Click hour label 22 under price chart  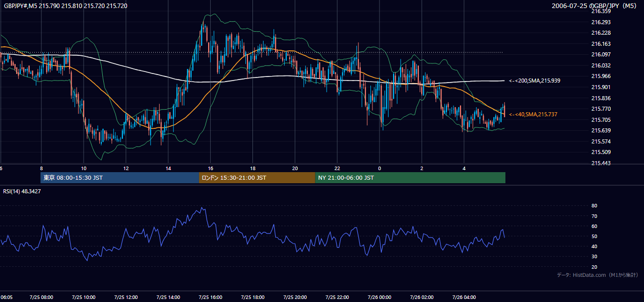point(338,169)
